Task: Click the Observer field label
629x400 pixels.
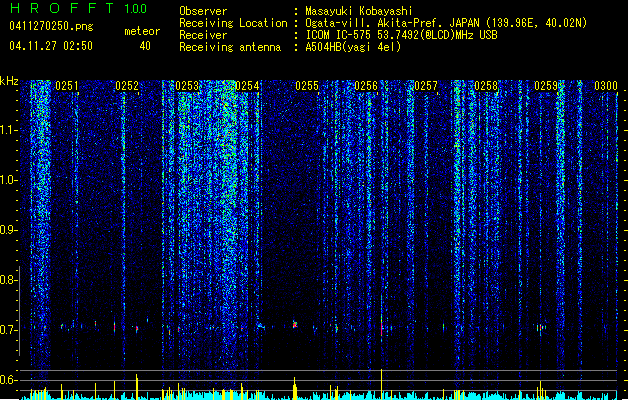Action: point(203,11)
